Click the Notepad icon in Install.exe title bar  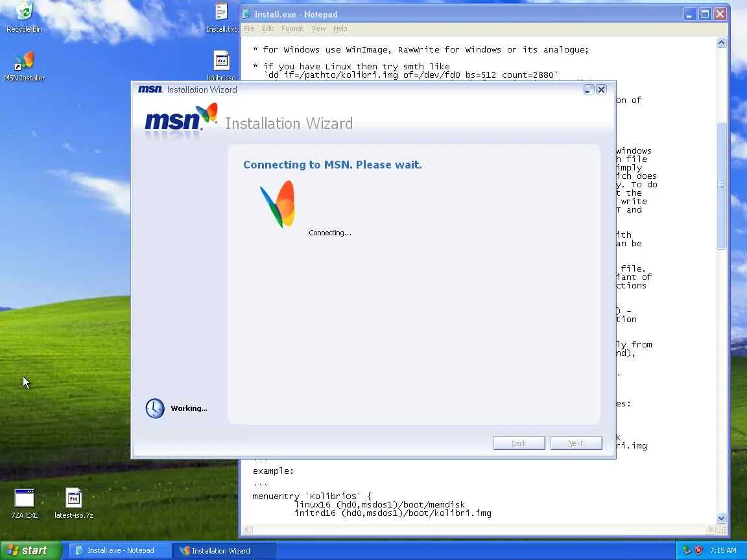coord(247,14)
